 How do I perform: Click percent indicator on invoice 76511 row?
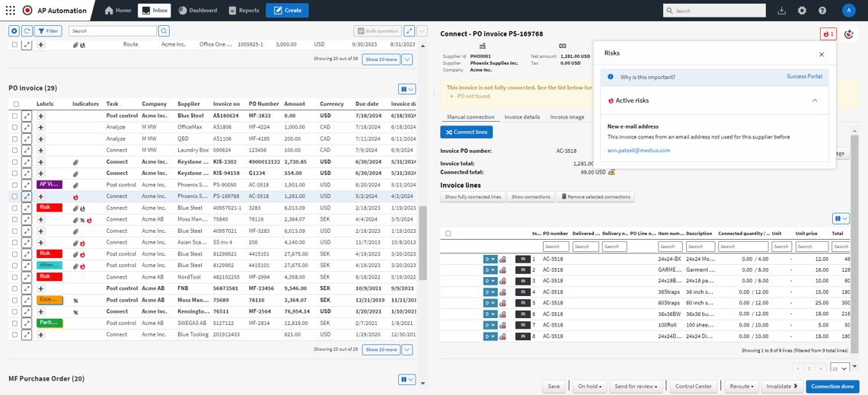75,312
